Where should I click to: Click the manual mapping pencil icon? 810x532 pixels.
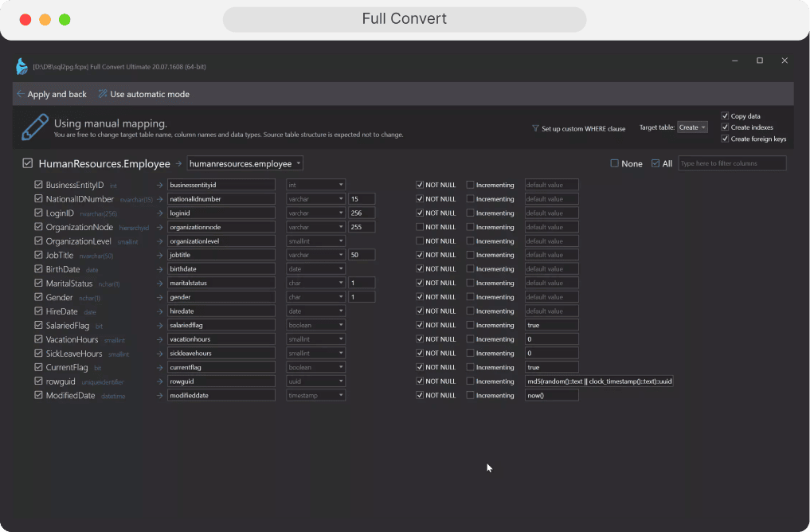(34, 127)
